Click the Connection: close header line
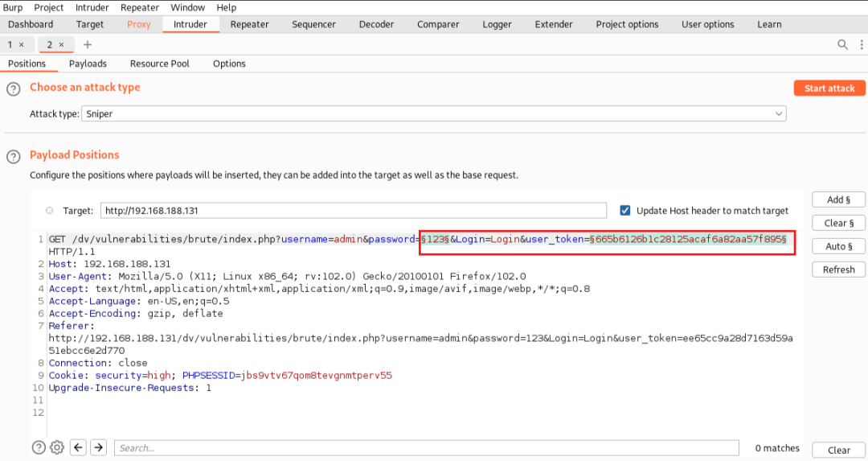 click(x=98, y=363)
